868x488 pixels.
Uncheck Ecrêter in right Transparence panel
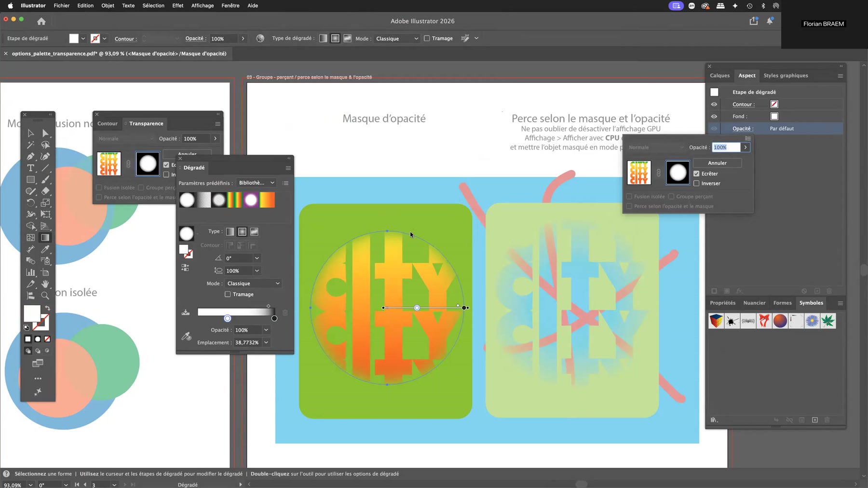point(696,174)
